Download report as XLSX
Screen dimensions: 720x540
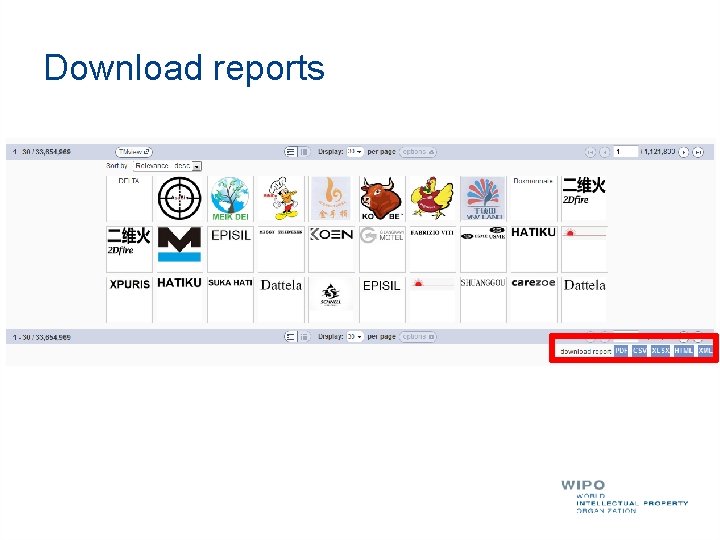660,350
